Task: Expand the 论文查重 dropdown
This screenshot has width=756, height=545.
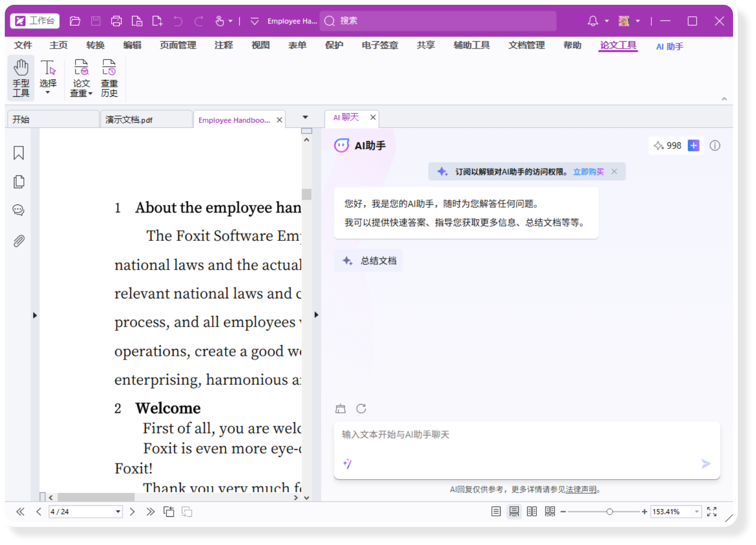Action: click(89, 94)
